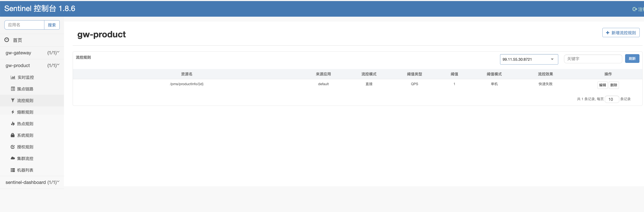Screen dimensions: 644x212
Task: Click the dashboard icon beside 首页
Action: 7,40
